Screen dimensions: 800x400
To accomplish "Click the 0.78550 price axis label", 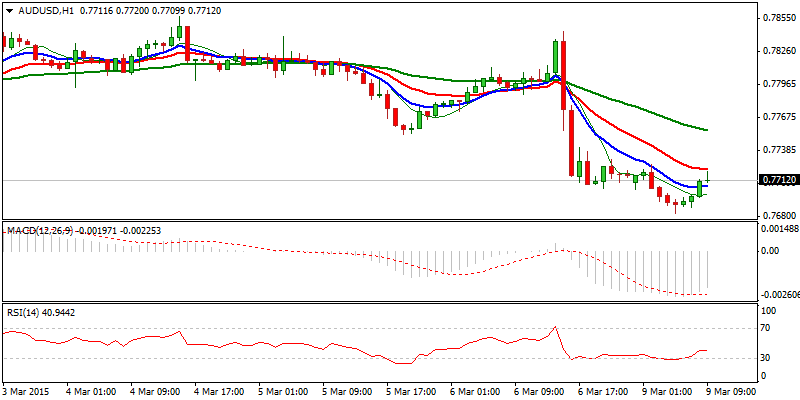I will pos(777,18).
